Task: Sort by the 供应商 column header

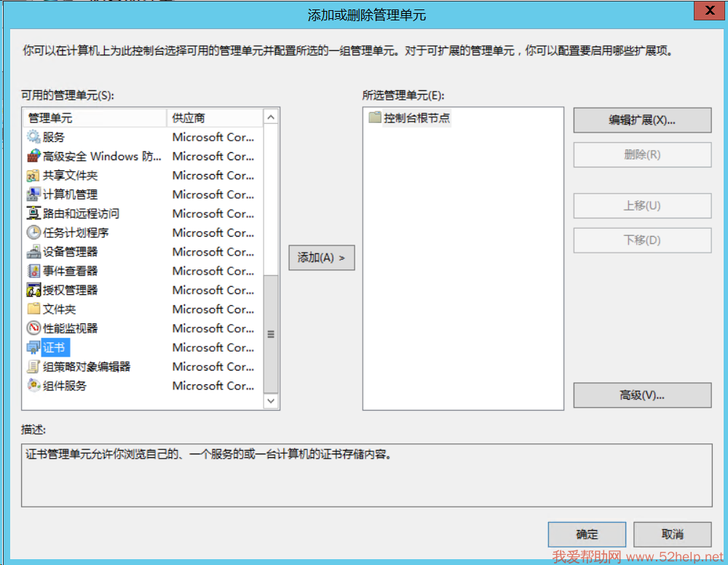Action: pyautogui.click(x=214, y=118)
